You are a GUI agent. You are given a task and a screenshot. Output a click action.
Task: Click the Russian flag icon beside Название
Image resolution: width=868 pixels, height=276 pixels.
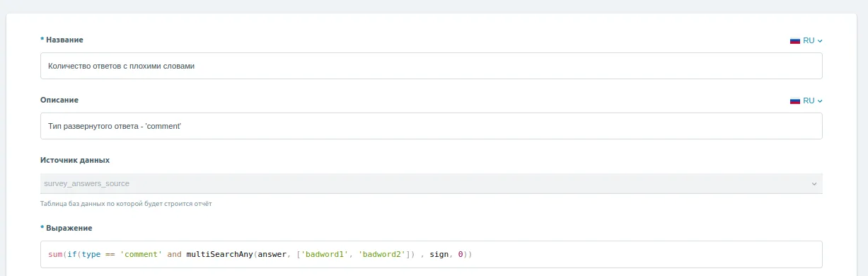tap(794, 40)
